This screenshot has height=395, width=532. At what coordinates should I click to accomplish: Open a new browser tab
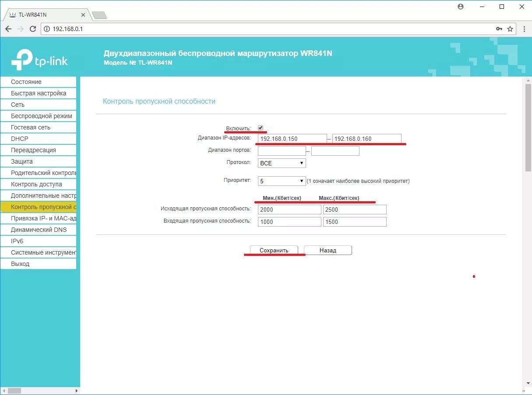click(100, 15)
